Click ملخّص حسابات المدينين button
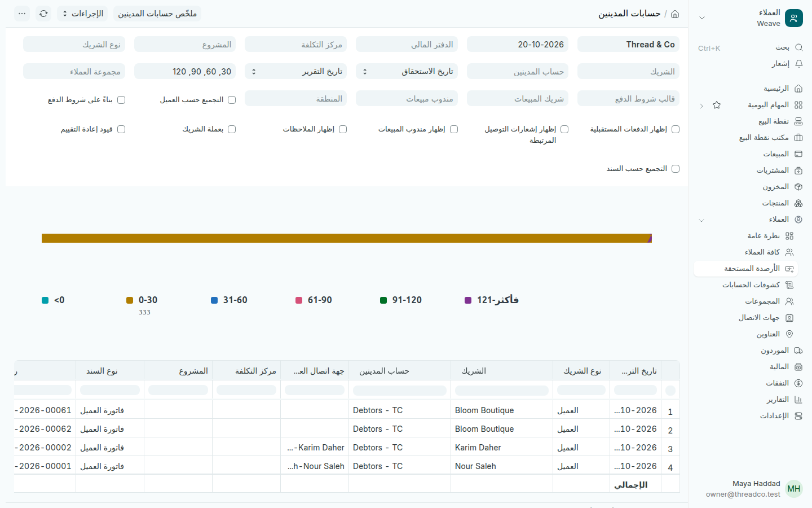The width and height of the screenshot is (812, 508). (157, 14)
